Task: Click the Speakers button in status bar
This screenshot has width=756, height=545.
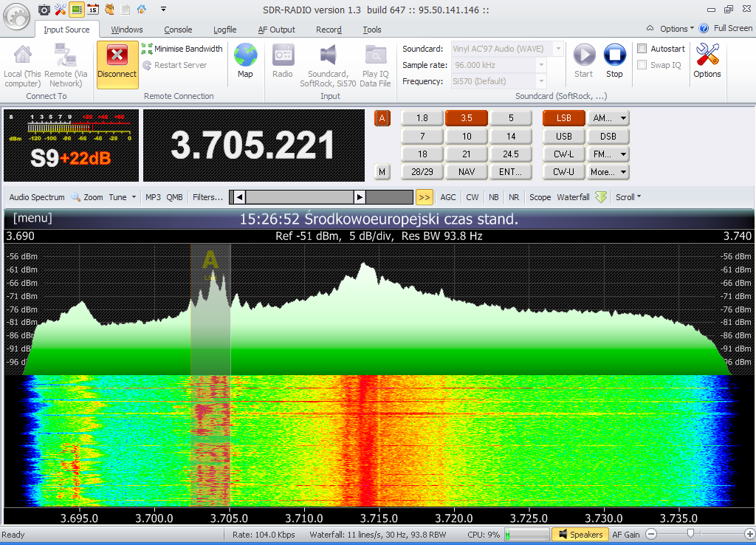Action: [580, 535]
